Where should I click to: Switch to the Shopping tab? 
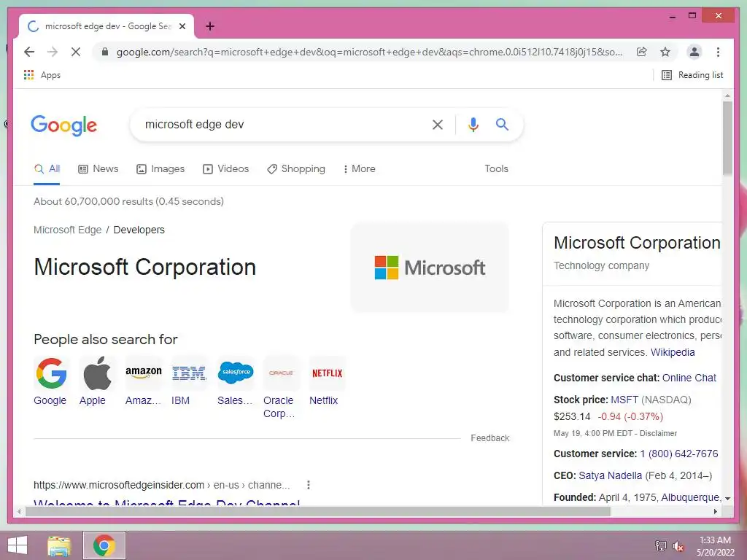click(296, 169)
